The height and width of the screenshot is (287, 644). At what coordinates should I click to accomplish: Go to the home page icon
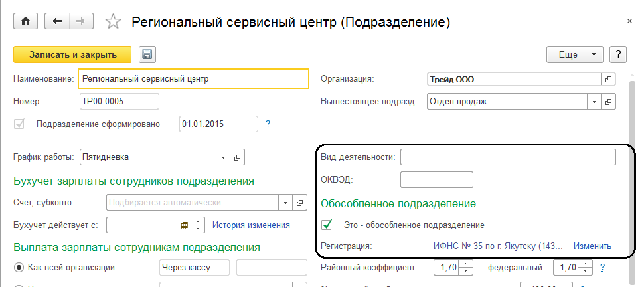coord(25,21)
